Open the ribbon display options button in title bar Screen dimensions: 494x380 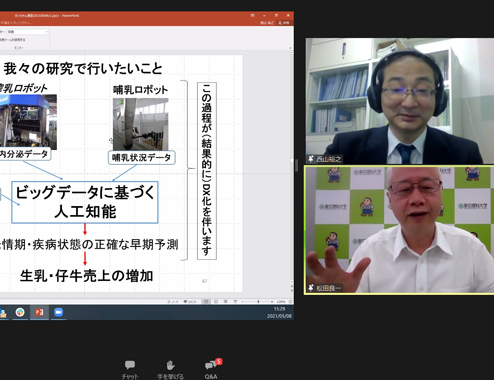point(253,15)
